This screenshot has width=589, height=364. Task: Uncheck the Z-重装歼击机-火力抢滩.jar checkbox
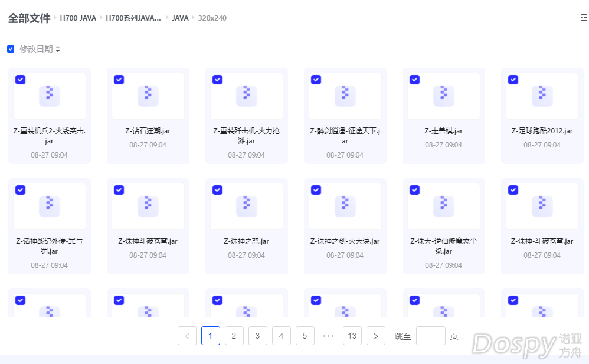coord(218,80)
